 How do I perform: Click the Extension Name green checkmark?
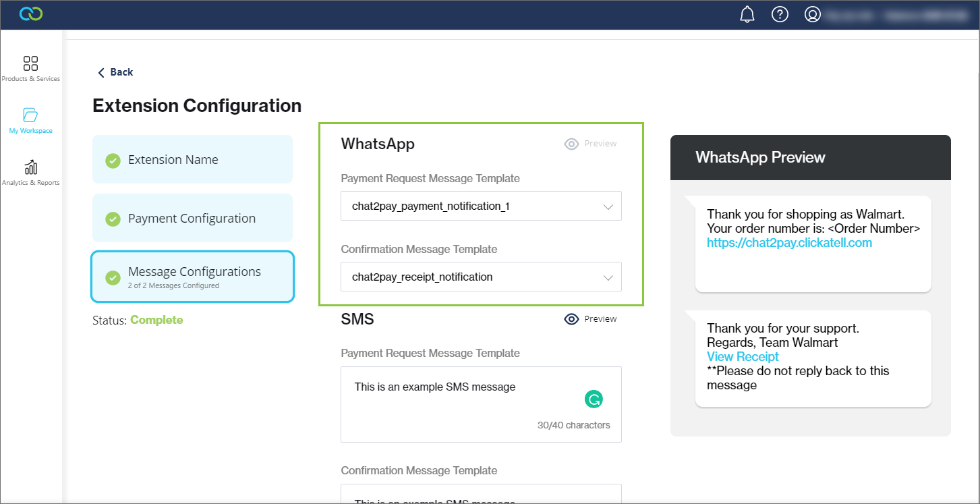(113, 161)
